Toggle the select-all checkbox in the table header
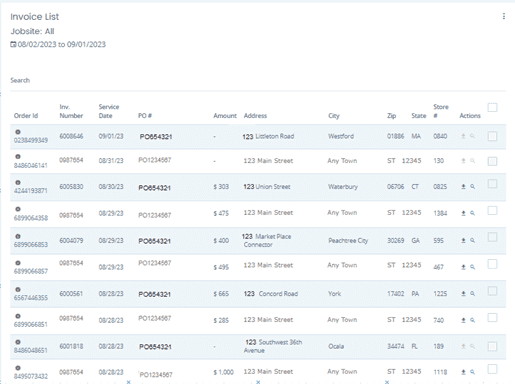Viewport: 515px width, 384px height. [x=492, y=108]
